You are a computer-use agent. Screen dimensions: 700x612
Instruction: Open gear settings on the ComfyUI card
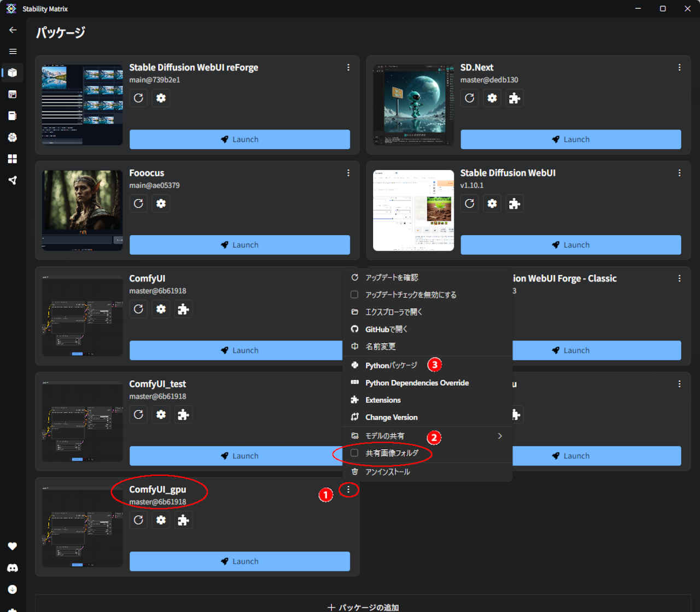click(161, 309)
